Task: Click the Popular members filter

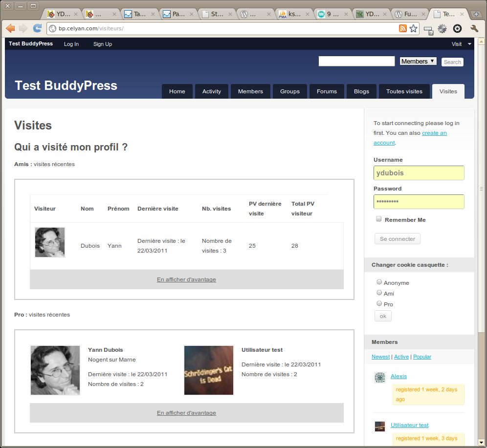Action: pos(422,357)
